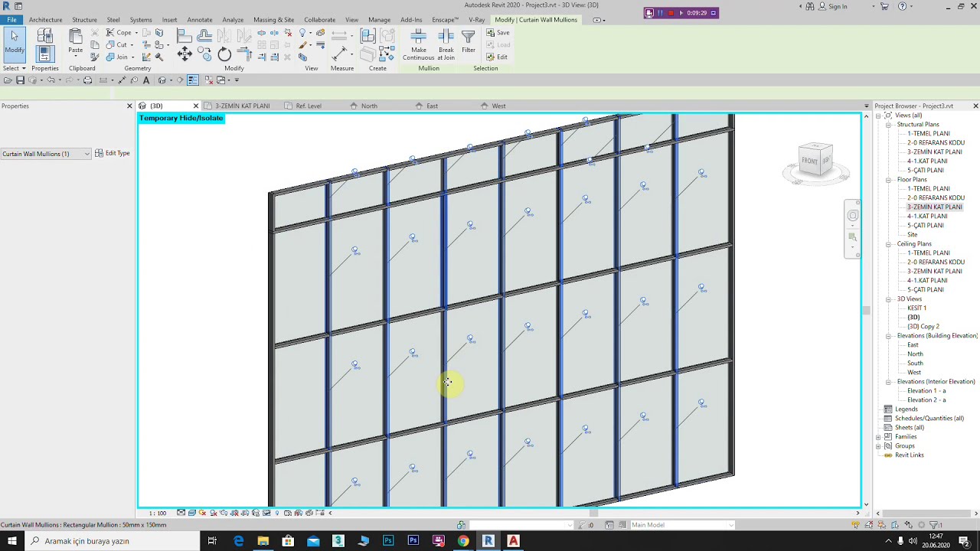Click the Edit Type button

pos(113,154)
